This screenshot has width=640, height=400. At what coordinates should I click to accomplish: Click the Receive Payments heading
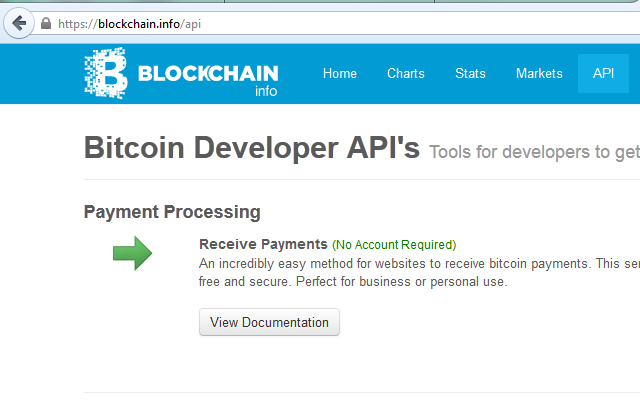click(x=263, y=244)
